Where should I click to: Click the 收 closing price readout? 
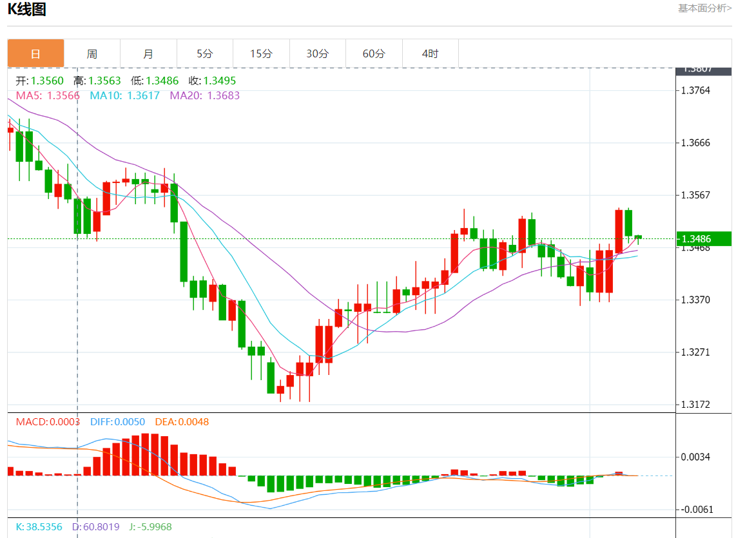point(212,81)
